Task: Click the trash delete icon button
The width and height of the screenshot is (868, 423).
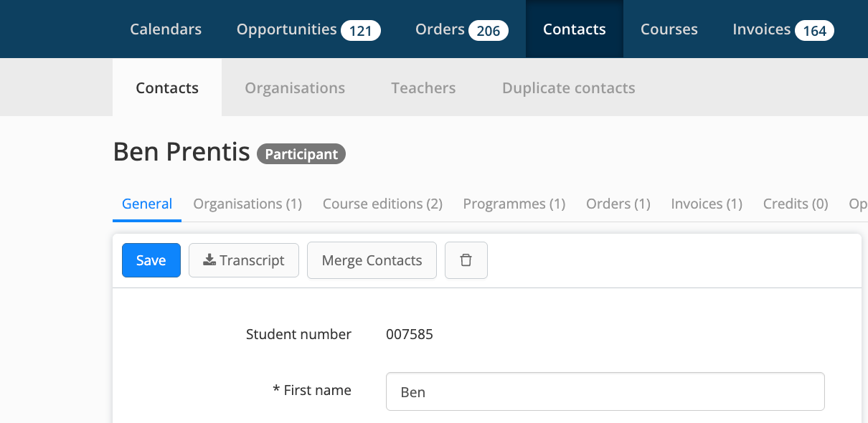Action: [466, 260]
